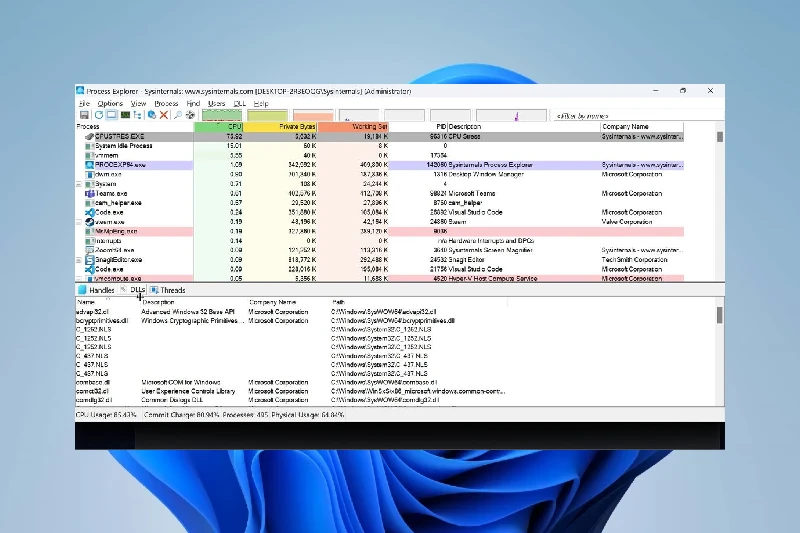Click the Find Handle or DLL magnifier icon
This screenshot has height=533, width=800.
(x=178, y=115)
